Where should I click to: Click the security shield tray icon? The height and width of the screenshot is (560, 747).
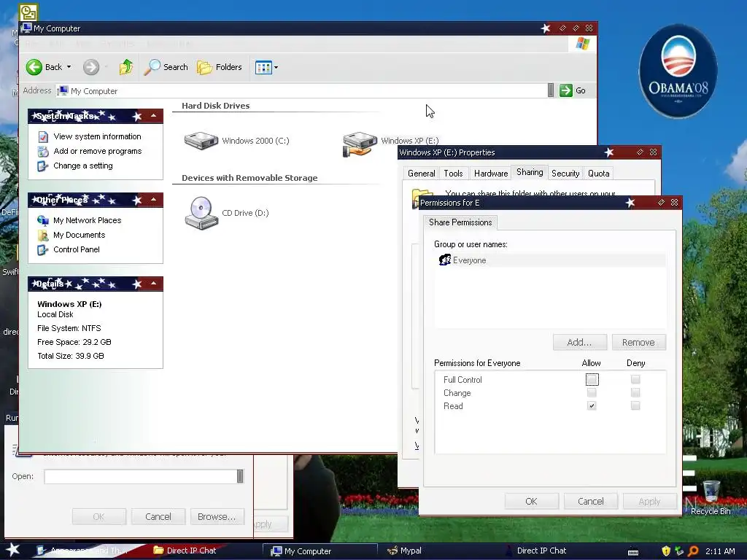point(665,551)
